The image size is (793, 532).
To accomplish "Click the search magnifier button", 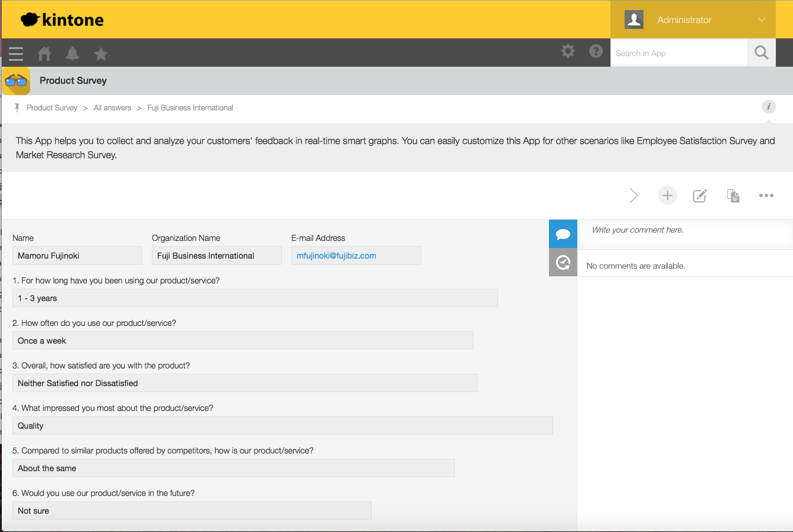I will (762, 53).
